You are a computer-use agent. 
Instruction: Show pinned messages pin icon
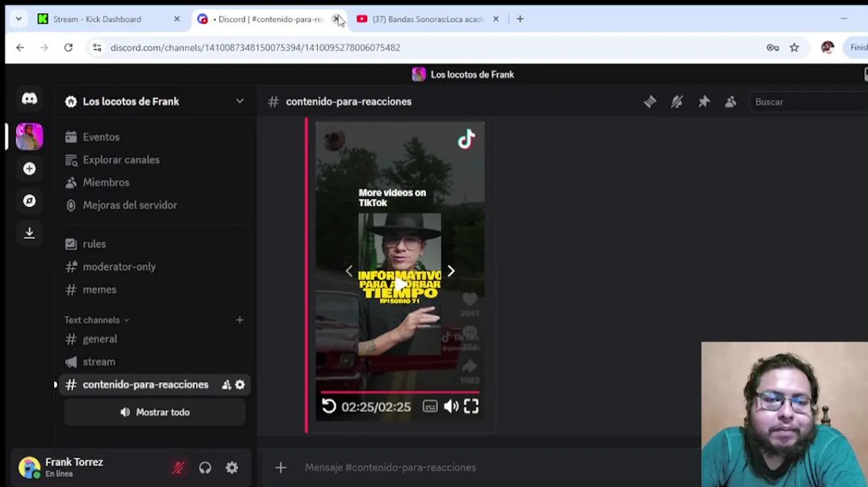[x=704, y=101]
